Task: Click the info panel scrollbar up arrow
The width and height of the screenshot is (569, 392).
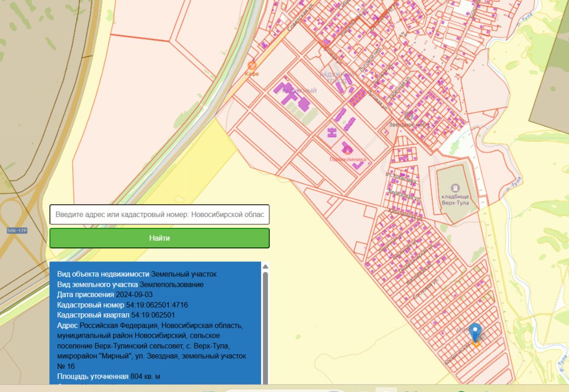Action: 265,266
